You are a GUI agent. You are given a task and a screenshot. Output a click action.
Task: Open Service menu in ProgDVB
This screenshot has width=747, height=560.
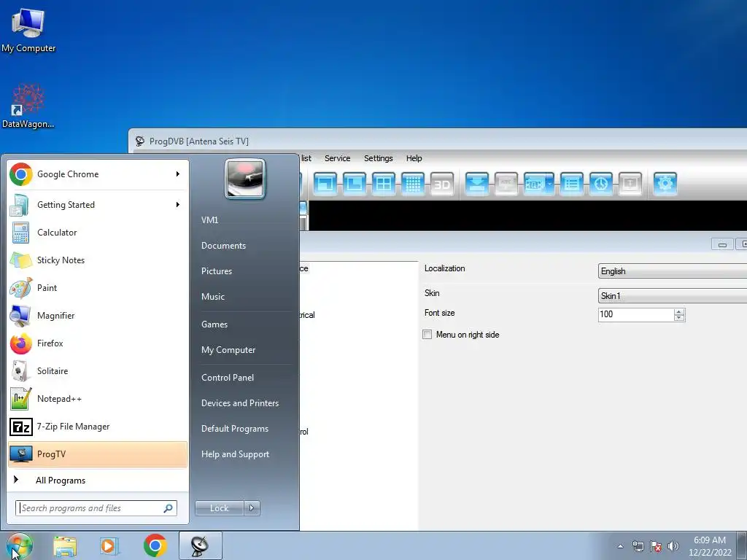point(337,158)
